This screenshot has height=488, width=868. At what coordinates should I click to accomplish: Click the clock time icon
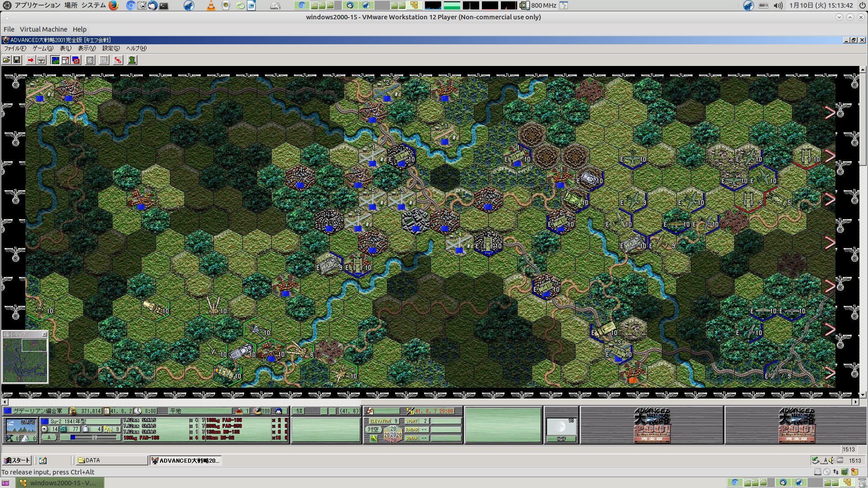point(138,411)
